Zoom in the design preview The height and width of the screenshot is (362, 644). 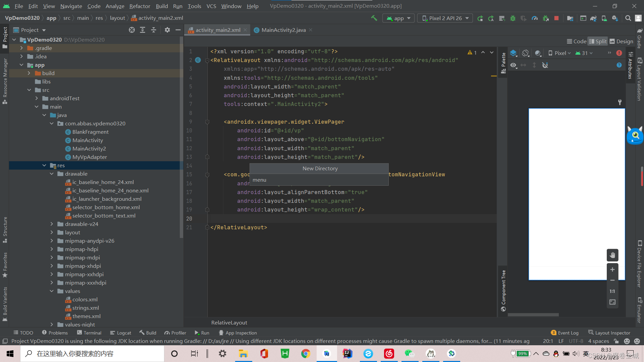[x=612, y=269]
